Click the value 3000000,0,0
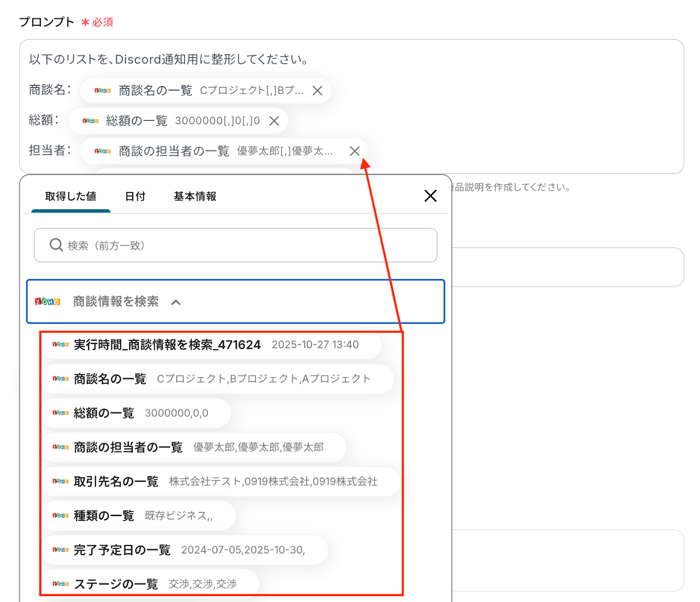 click(x=177, y=413)
